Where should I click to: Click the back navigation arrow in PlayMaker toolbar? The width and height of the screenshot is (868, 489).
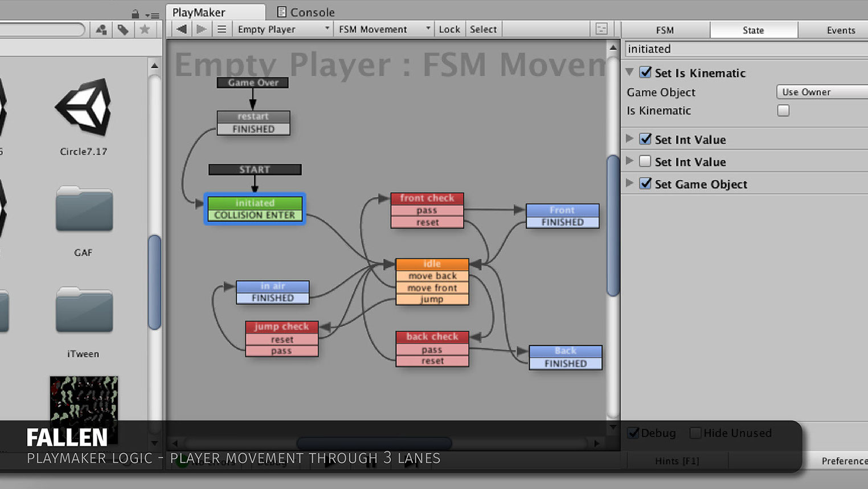[x=182, y=29]
